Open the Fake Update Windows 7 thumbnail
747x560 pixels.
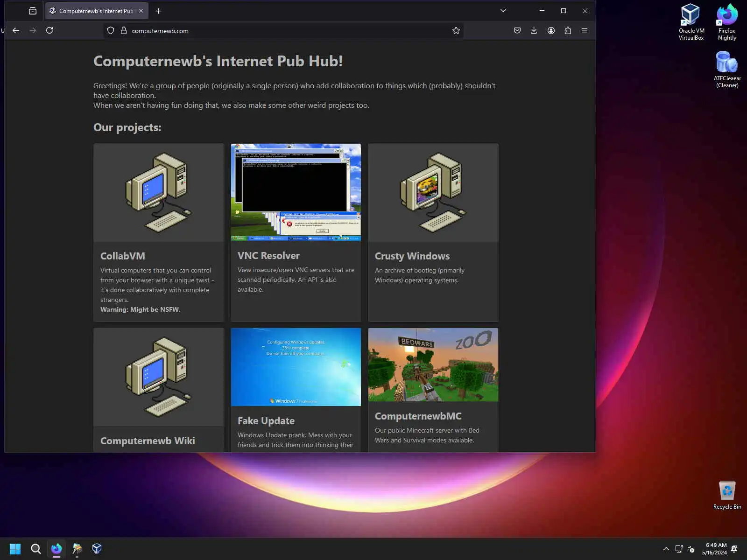coord(296,367)
